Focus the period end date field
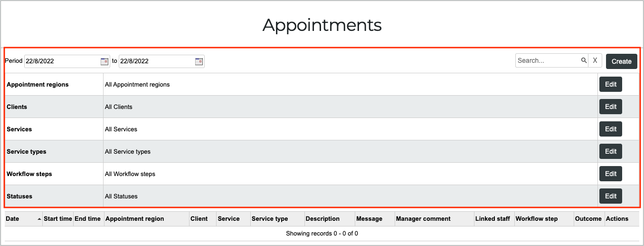The height and width of the screenshot is (246, 644). [157, 61]
